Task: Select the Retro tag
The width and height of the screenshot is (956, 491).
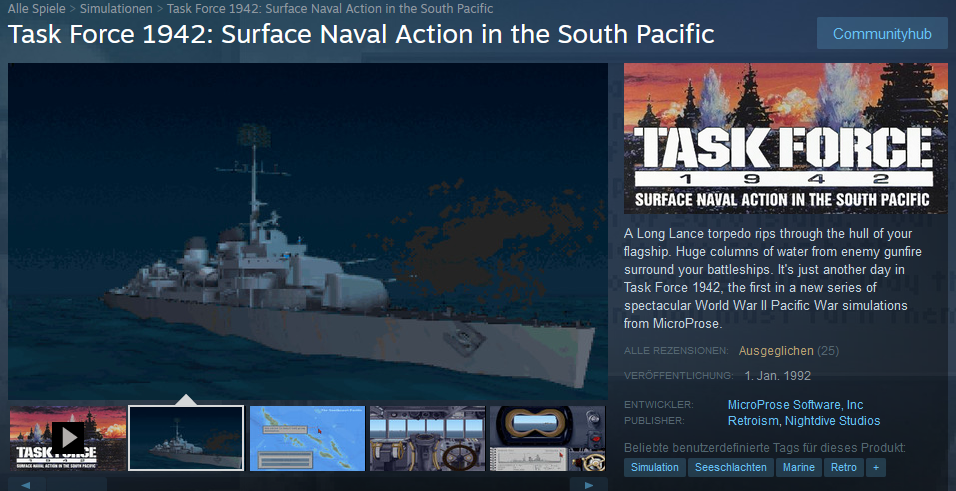Action: (844, 467)
